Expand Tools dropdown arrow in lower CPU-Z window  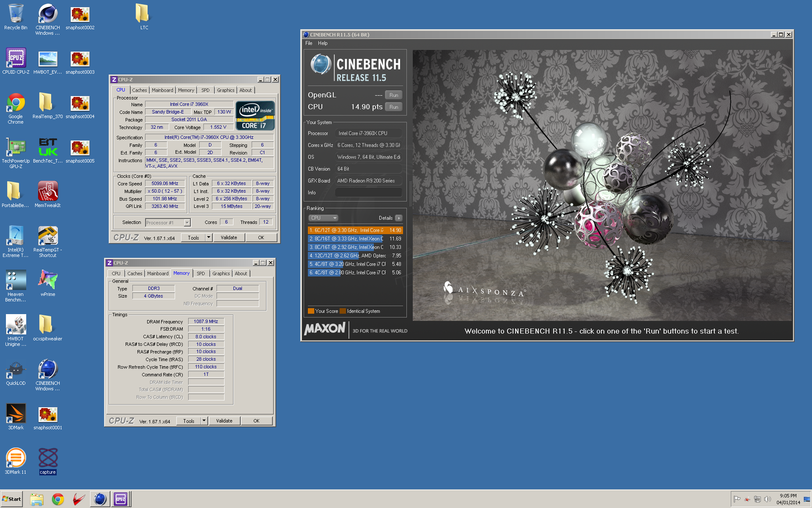click(204, 421)
